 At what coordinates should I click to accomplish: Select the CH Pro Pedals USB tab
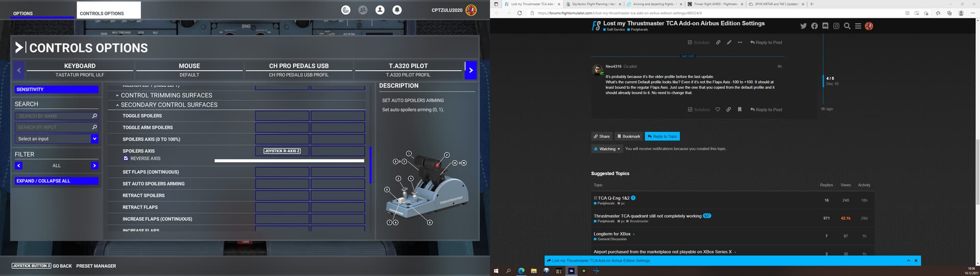(299, 70)
